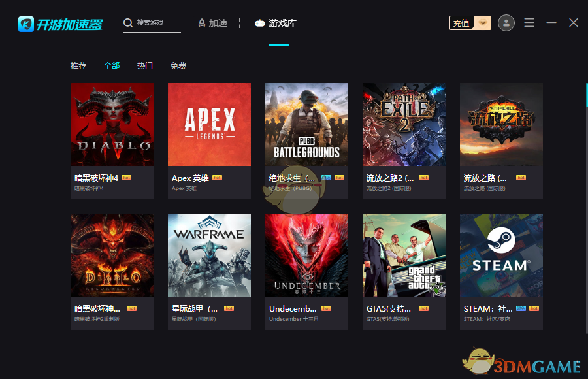Image resolution: width=588 pixels, height=379 pixels.
Task: Open the user avatar profile icon
Action: point(506,23)
